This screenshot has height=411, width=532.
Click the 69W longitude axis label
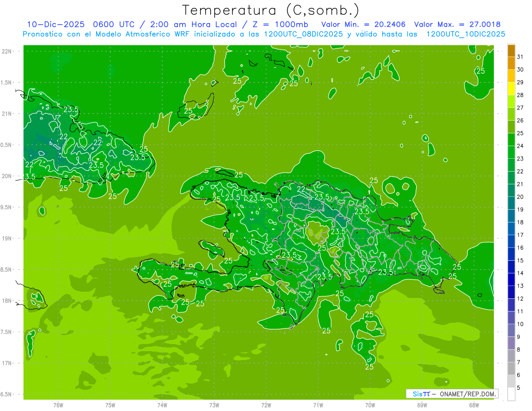coord(422,405)
